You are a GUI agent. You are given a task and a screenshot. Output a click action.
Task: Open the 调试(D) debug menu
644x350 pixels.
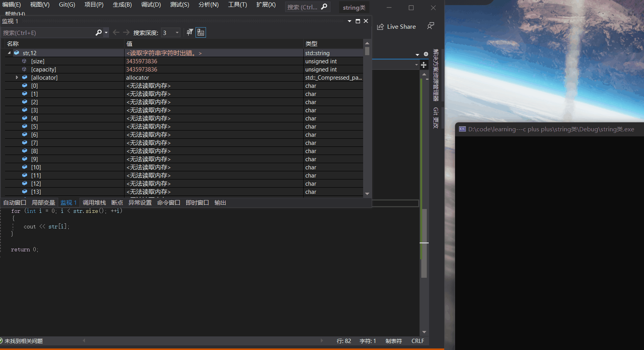(x=151, y=5)
